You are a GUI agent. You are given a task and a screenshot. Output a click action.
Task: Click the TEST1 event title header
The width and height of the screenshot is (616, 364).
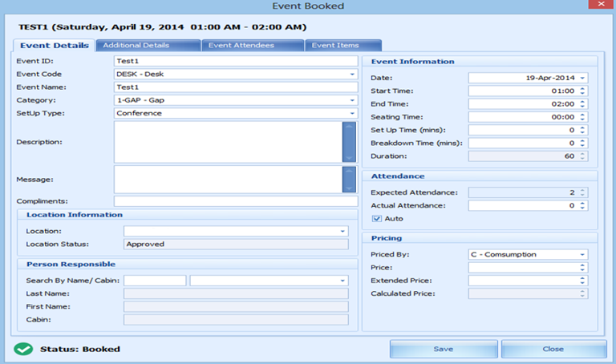point(162,27)
